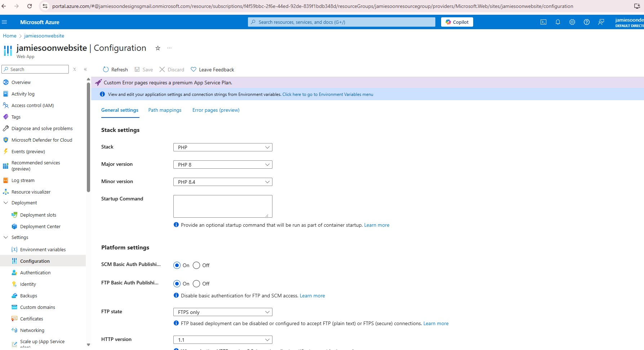Open Learn more link for startup command
Viewport: 644px width, 350px height.
(377, 225)
